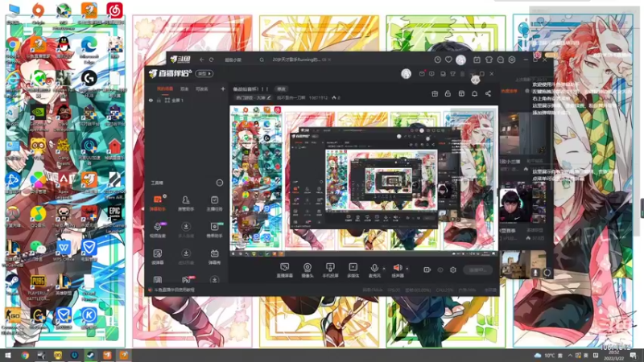Open the PK tool with red badge
This screenshot has width=644, height=362.
[x=186, y=280]
